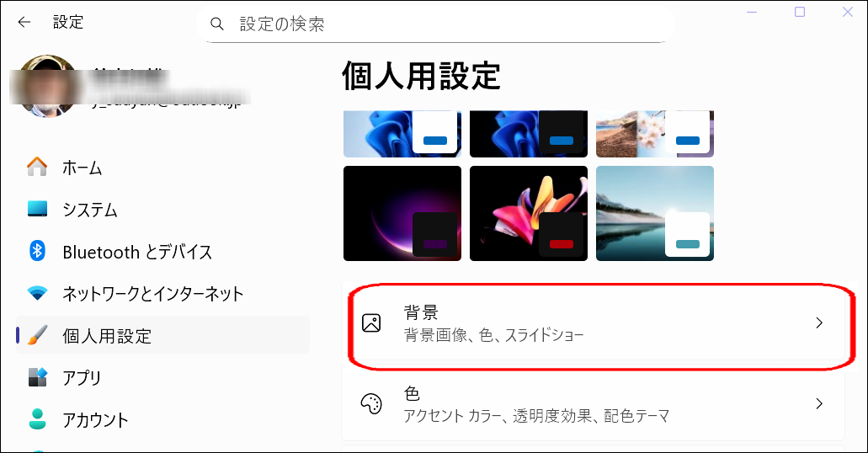
Task: Apply the colorful flower theme thumbnail
Action: pyautogui.click(x=529, y=213)
